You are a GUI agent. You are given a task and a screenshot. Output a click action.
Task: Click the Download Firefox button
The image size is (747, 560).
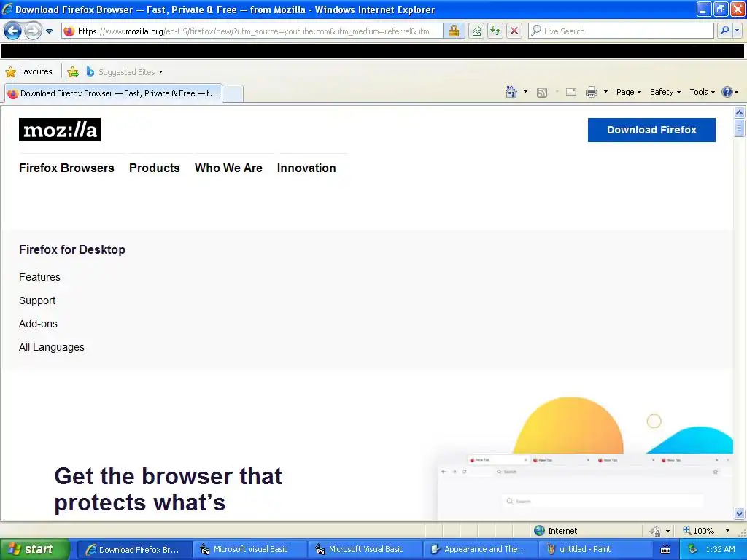(x=651, y=130)
